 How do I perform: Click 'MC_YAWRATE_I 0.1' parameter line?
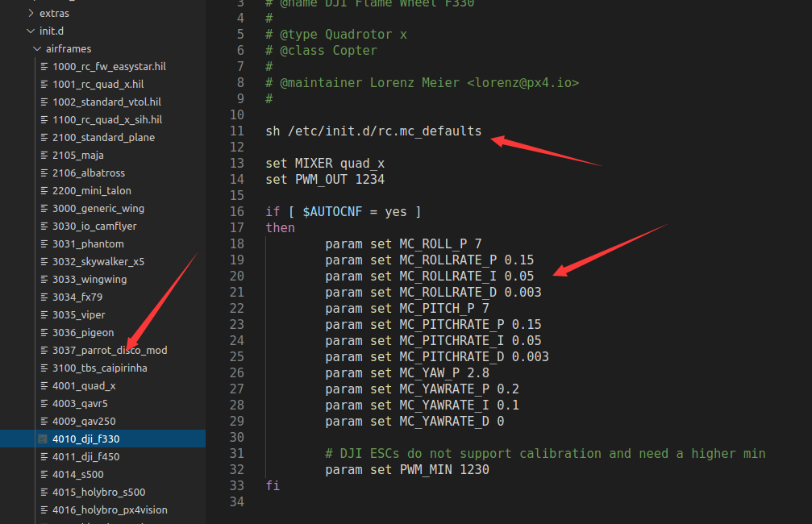point(422,405)
